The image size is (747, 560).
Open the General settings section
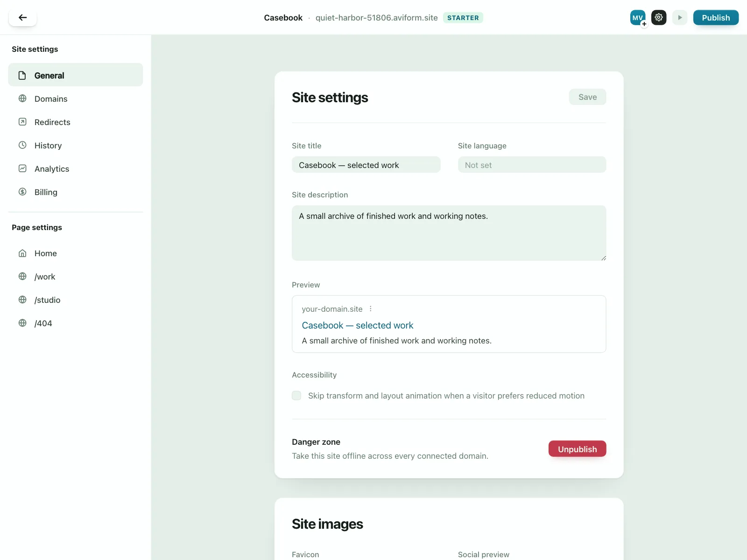point(76,75)
